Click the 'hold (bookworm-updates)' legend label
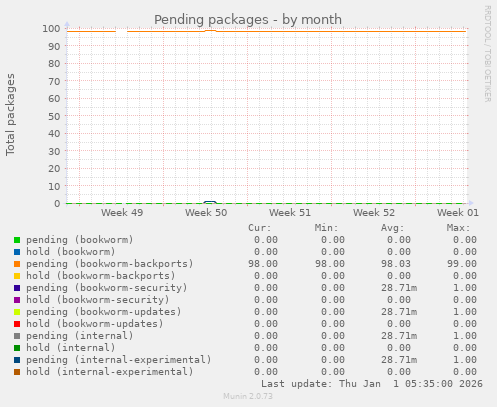This screenshot has height=407, width=497. click(95, 324)
